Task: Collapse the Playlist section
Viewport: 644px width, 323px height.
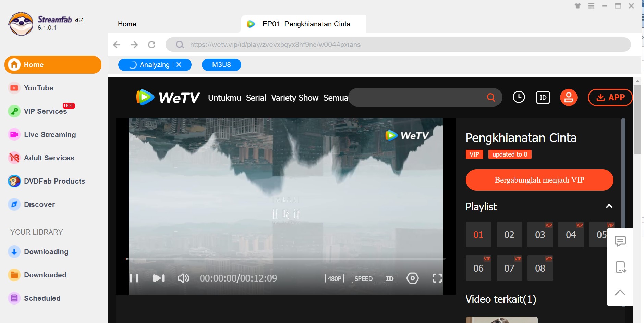Action: coord(609,206)
